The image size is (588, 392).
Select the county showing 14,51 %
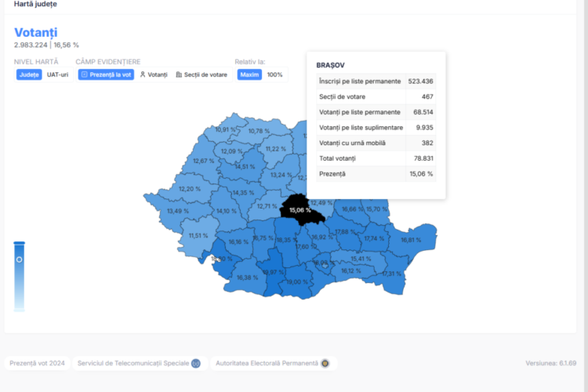(245, 166)
